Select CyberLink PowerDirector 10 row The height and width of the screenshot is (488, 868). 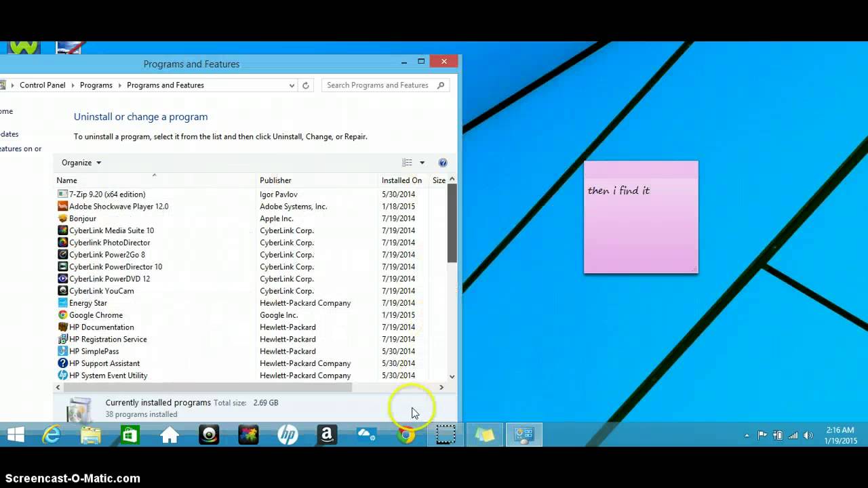coord(251,267)
